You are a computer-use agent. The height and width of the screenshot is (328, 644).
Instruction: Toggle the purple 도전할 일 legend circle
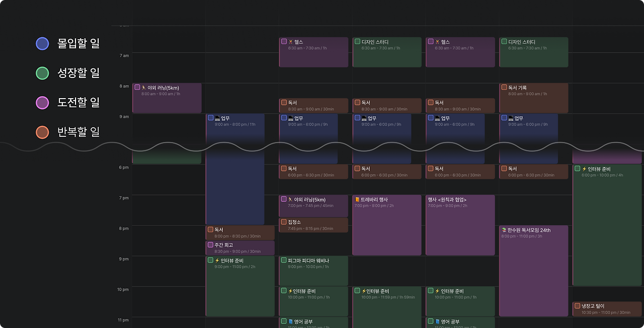click(42, 103)
